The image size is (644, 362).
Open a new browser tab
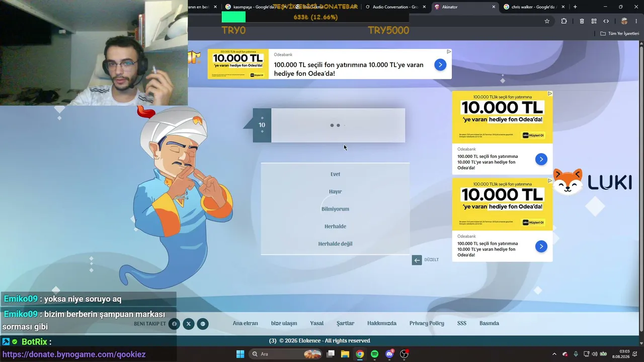(x=575, y=7)
